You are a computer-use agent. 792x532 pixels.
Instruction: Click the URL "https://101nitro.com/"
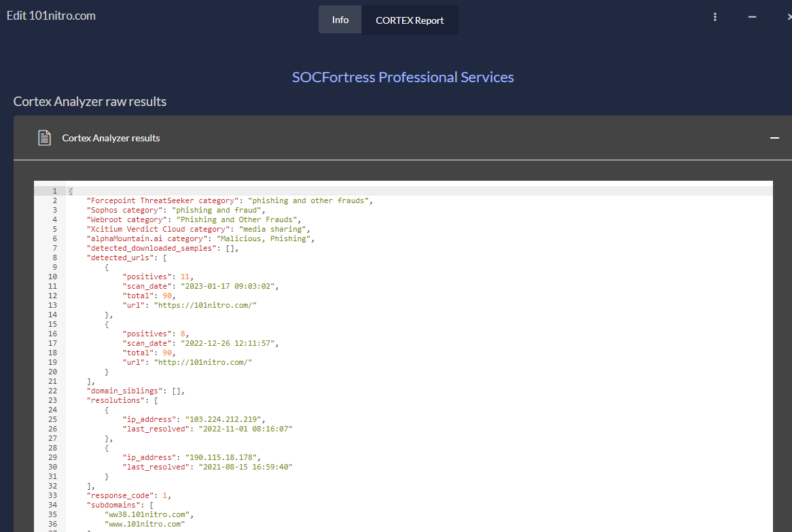pos(205,305)
